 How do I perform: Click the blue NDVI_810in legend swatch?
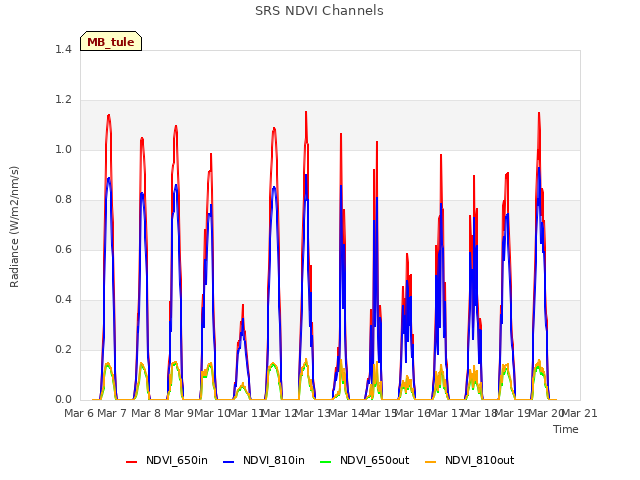pos(229,462)
